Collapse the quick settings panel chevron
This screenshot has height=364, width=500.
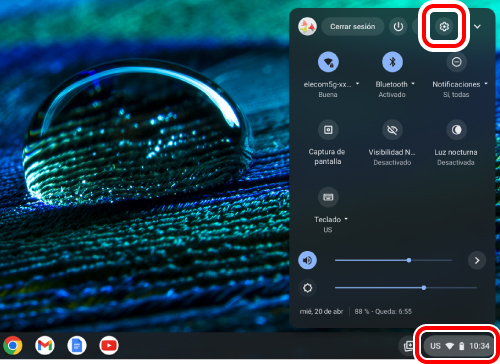pyautogui.click(x=477, y=27)
